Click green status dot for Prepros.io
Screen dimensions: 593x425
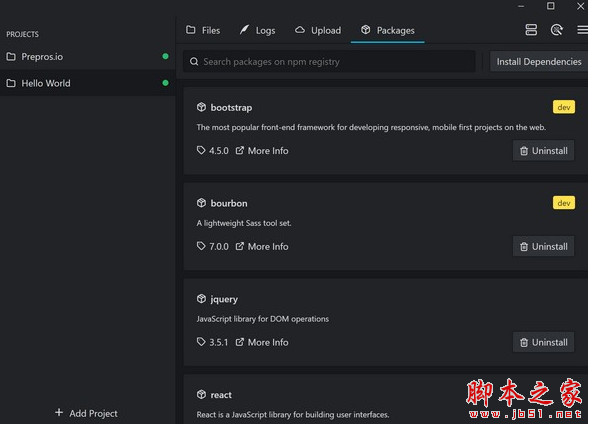point(165,56)
